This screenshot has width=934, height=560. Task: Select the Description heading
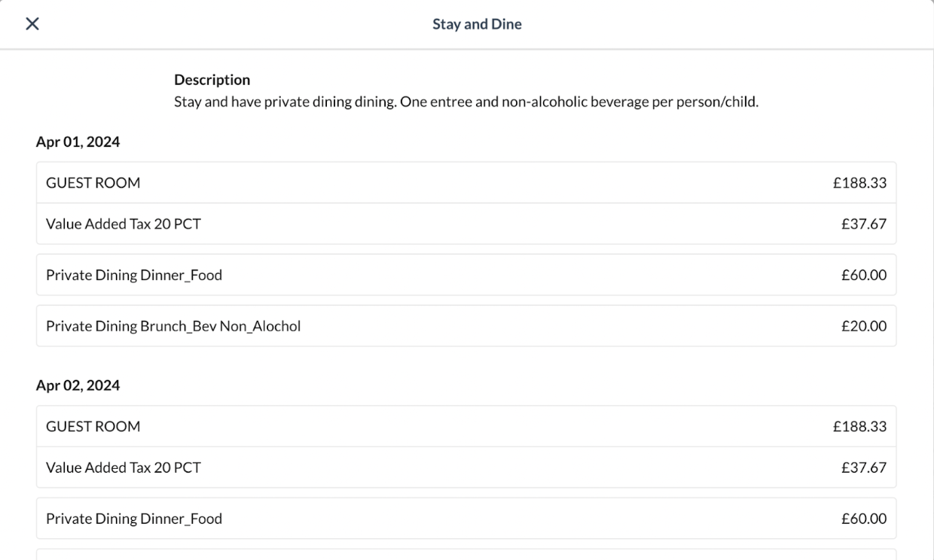tap(212, 80)
